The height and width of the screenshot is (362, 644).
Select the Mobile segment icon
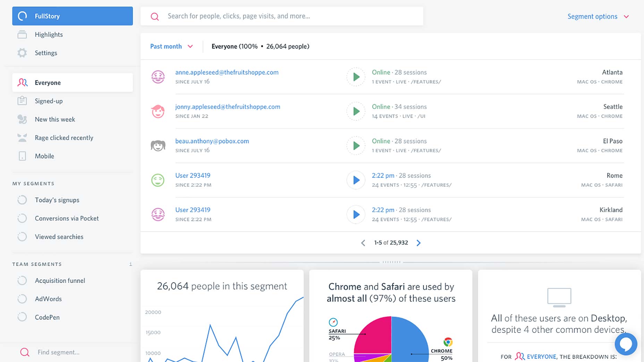coord(22,156)
